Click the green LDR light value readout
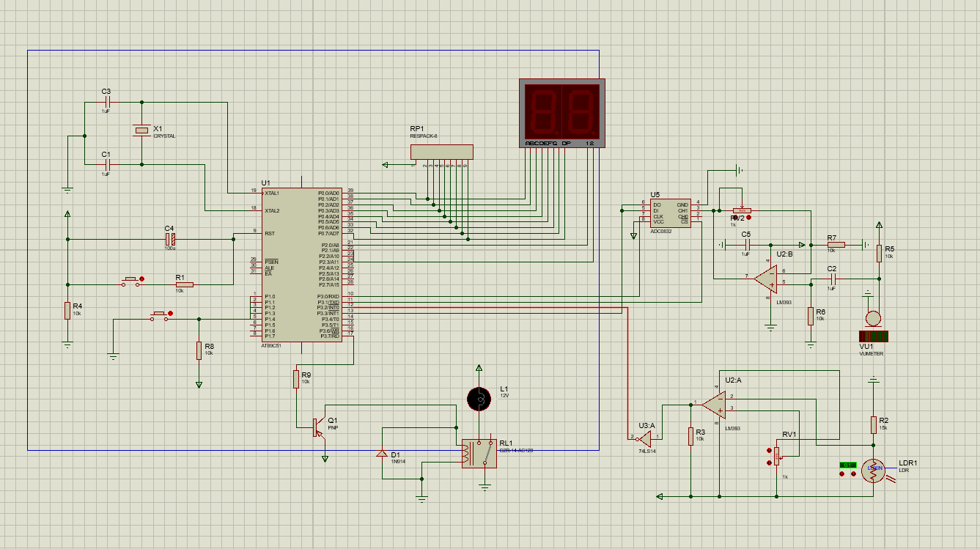The height and width of the screenshot is (549, 980). [848, 465]
